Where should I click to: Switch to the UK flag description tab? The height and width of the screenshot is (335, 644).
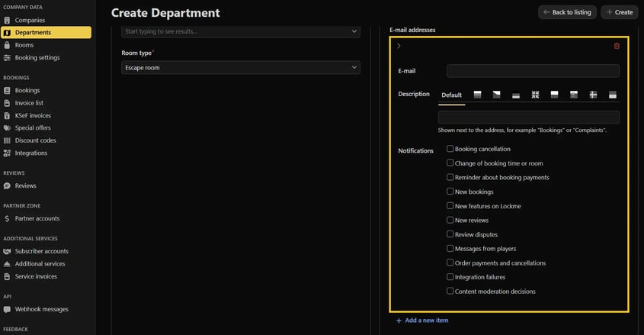tap(535, 95)
